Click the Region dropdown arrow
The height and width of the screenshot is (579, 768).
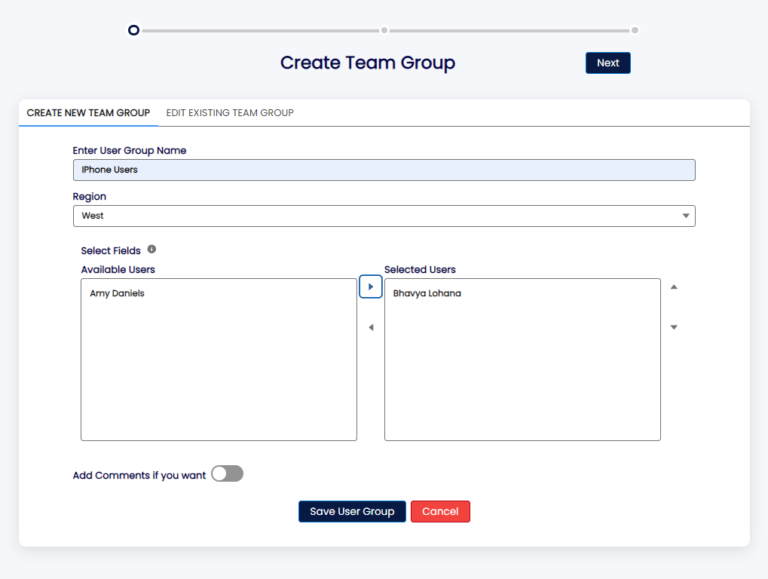(686, 216)
